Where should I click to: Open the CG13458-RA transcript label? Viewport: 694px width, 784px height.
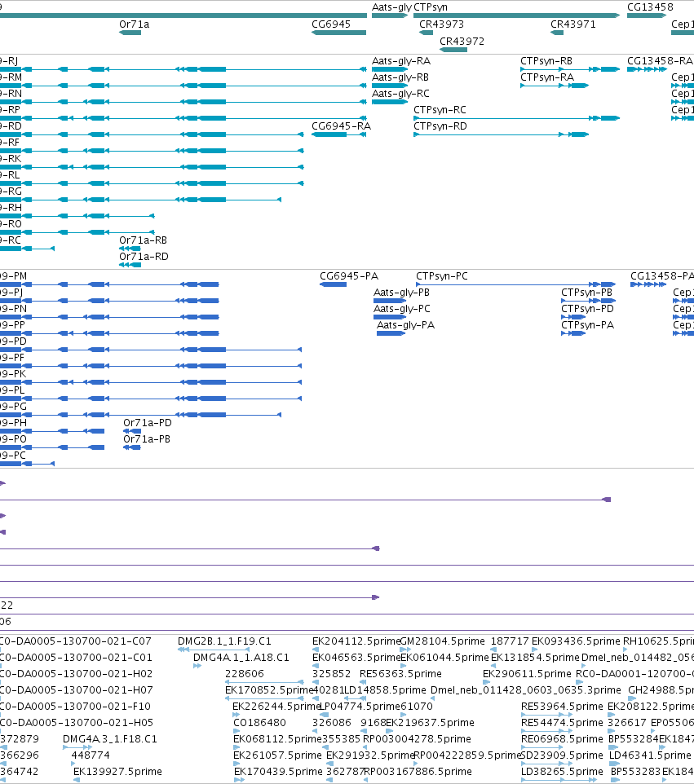[x=660, y=61]
